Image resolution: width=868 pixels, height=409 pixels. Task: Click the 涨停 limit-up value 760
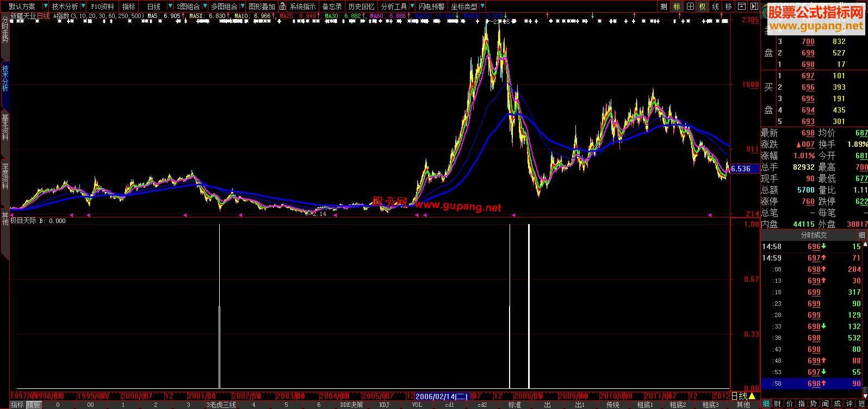pos(808,201)
